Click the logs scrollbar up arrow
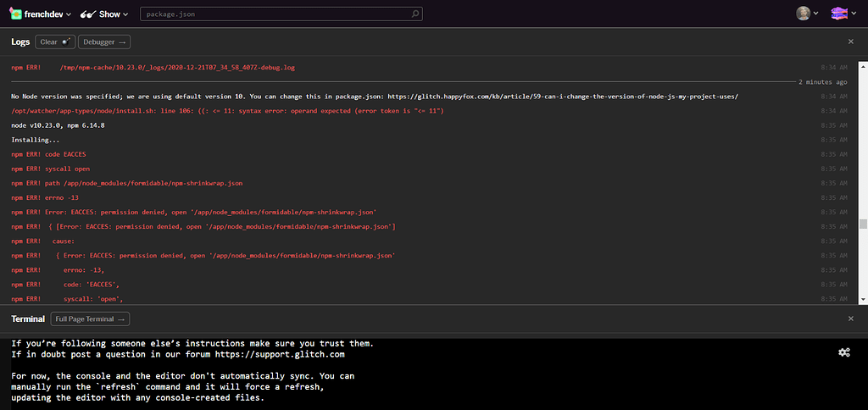Image resolution: width=868 pixels, height=410 pixels. tap(863, 65)
